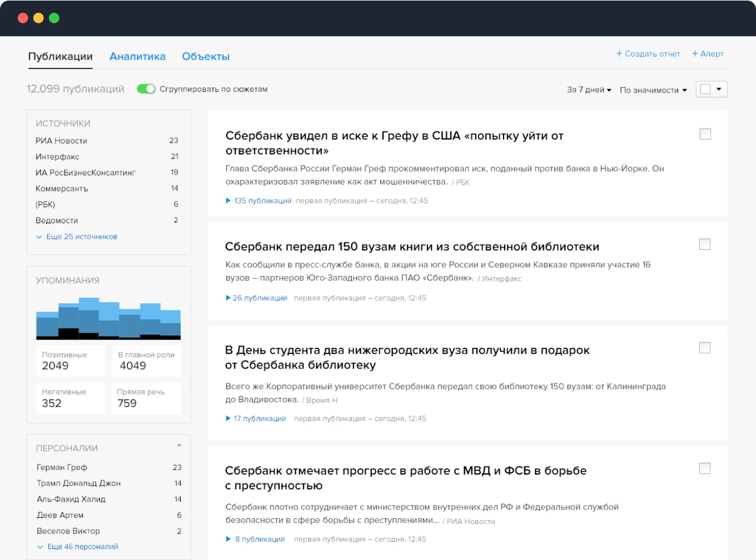
Task: Open the Публикации tab
Action: click(60, 56)
